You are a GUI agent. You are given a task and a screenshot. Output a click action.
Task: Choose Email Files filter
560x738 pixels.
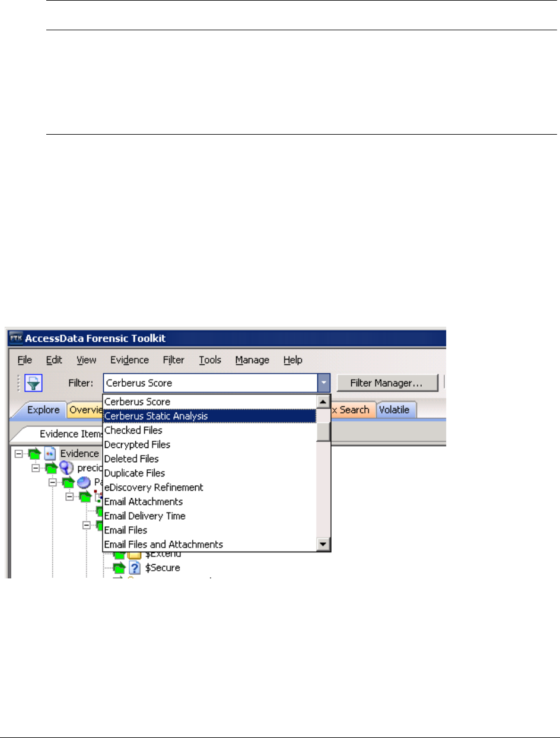(x=210, y=530)
